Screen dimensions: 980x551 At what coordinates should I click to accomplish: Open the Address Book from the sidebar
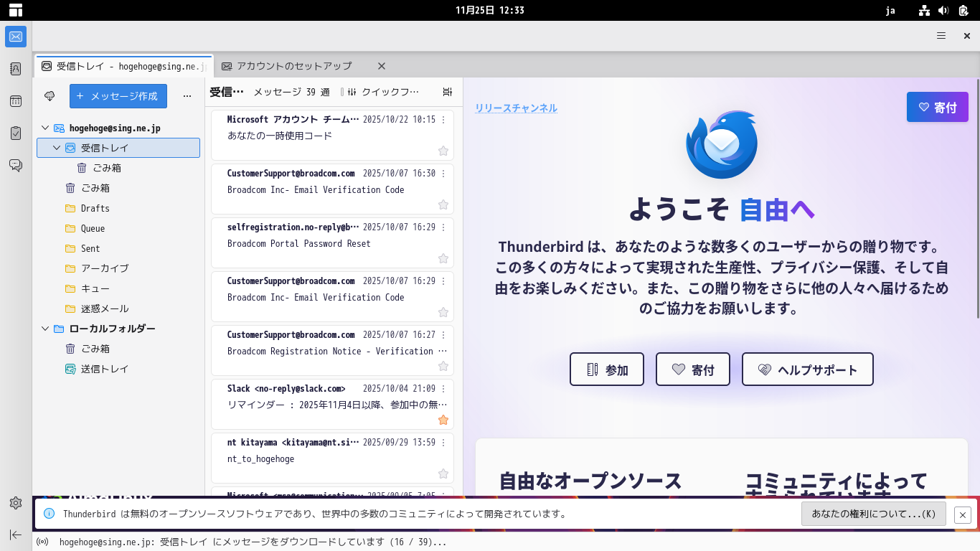[16, 69]
